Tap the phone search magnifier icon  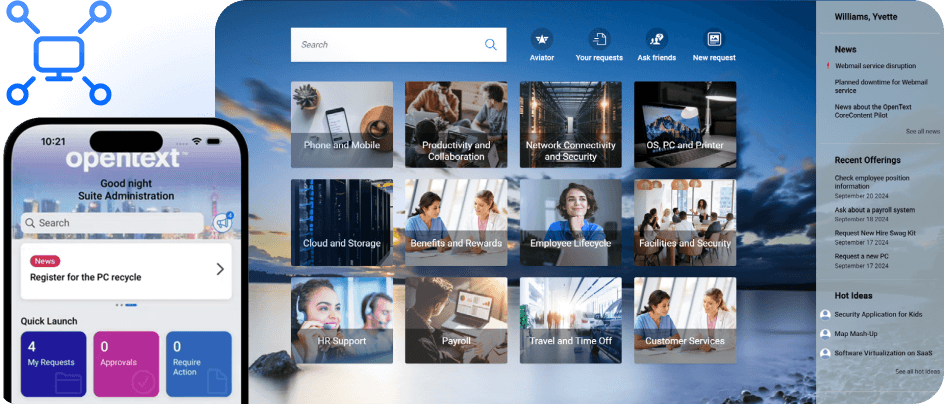pyautogui.click(x=30, y=223)
